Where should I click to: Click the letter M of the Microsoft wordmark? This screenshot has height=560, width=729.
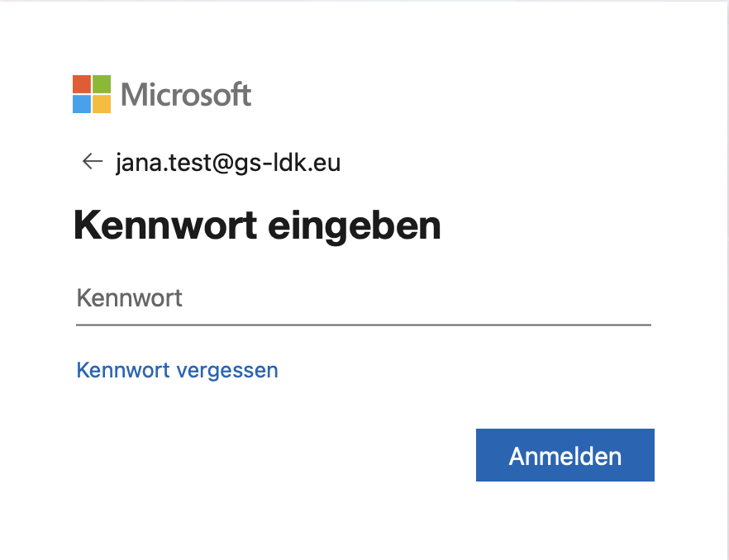(x=134, y=94)
